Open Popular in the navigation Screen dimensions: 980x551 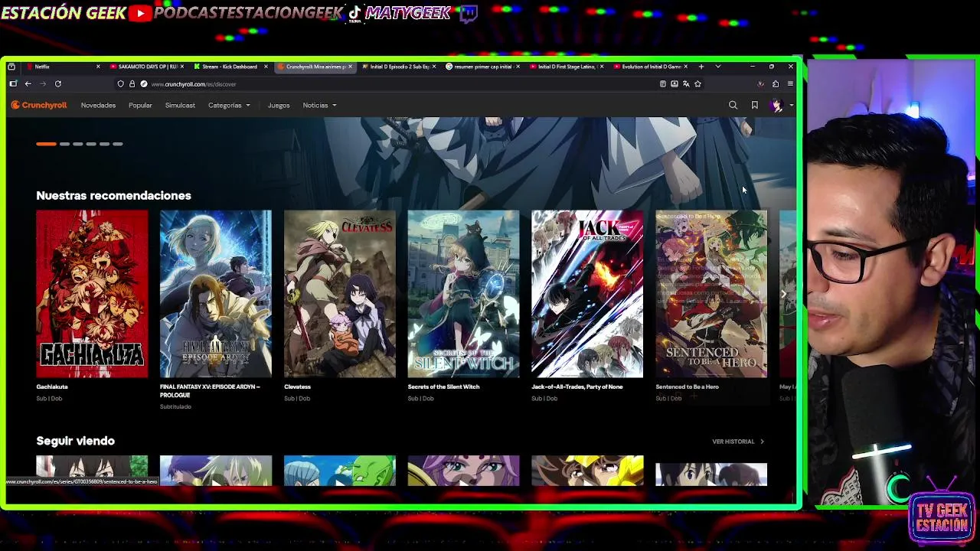point(140,106)
